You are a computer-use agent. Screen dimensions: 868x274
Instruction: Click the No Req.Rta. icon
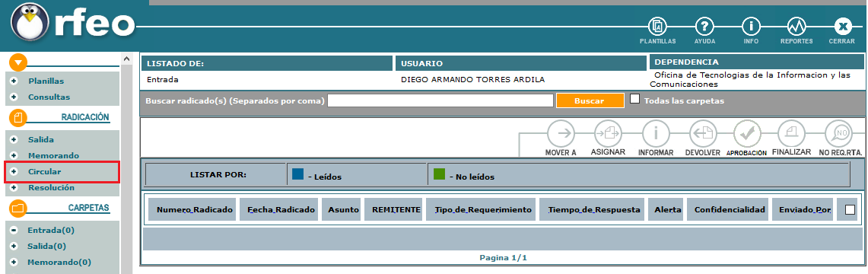[838, 133]
